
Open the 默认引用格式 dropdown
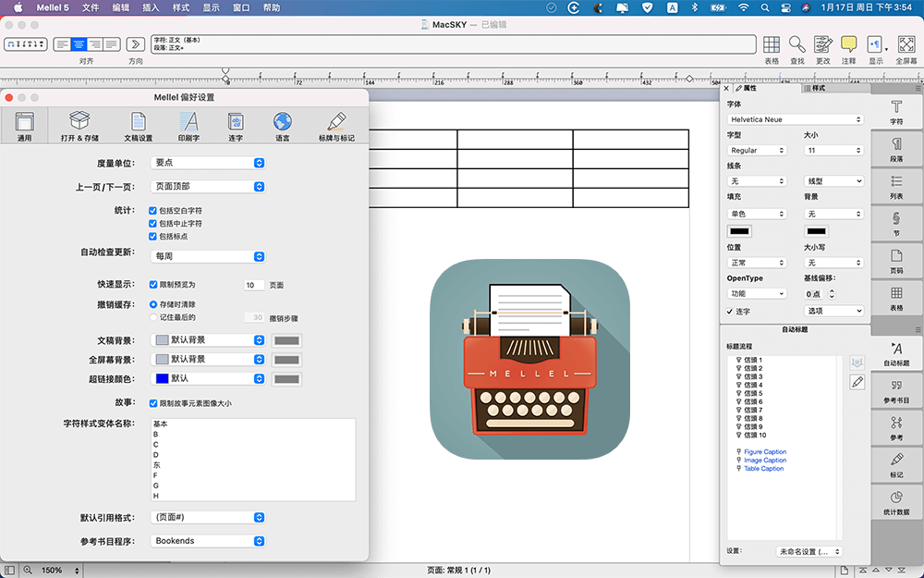click(208, 517)
